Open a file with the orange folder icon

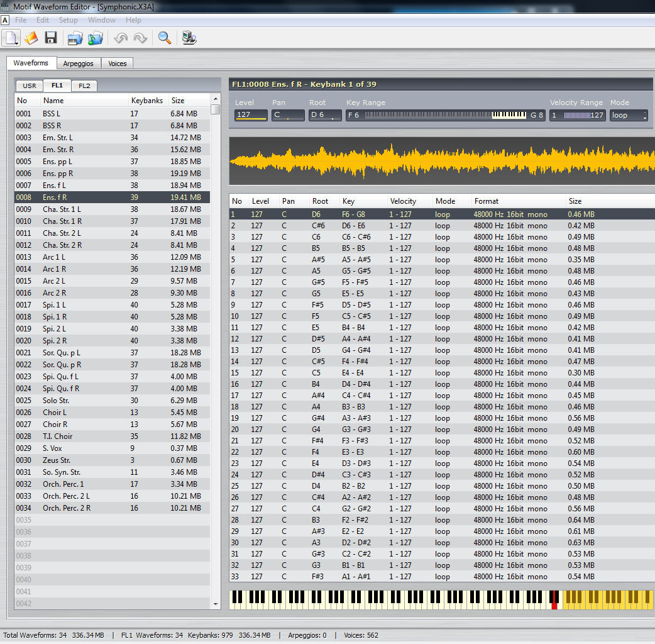pos(31,38)
